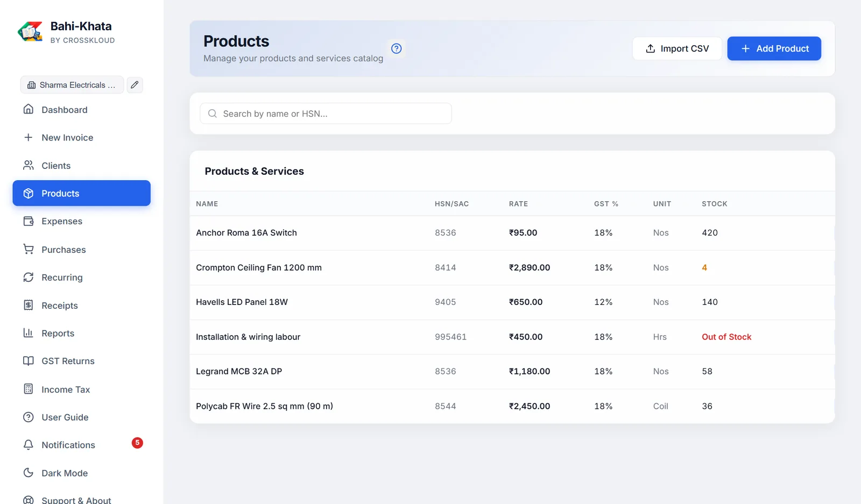Click the Add Product button
Viewport: 861px width, 504px height.
[774, 48]
